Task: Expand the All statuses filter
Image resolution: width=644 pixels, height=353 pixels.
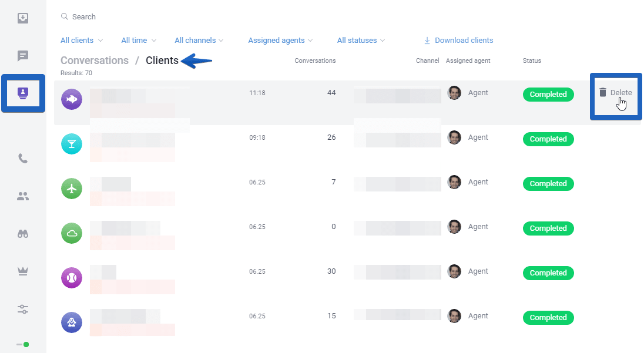Action: pos(361,40)
